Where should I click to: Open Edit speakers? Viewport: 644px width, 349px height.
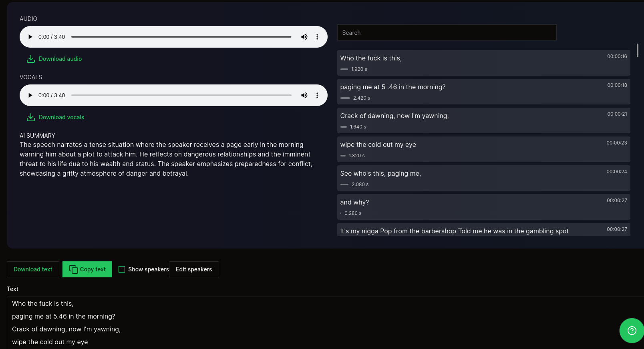click(194, 269)
